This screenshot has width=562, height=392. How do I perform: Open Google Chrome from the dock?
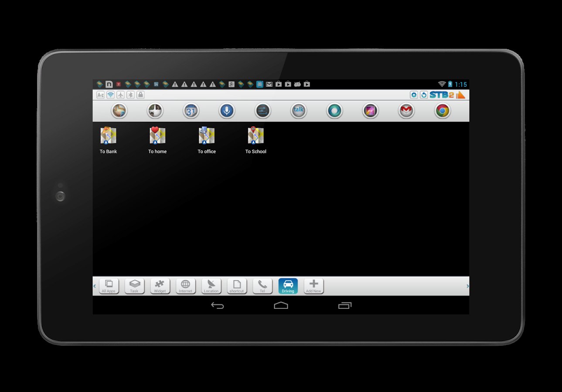(x=442, y=111)
